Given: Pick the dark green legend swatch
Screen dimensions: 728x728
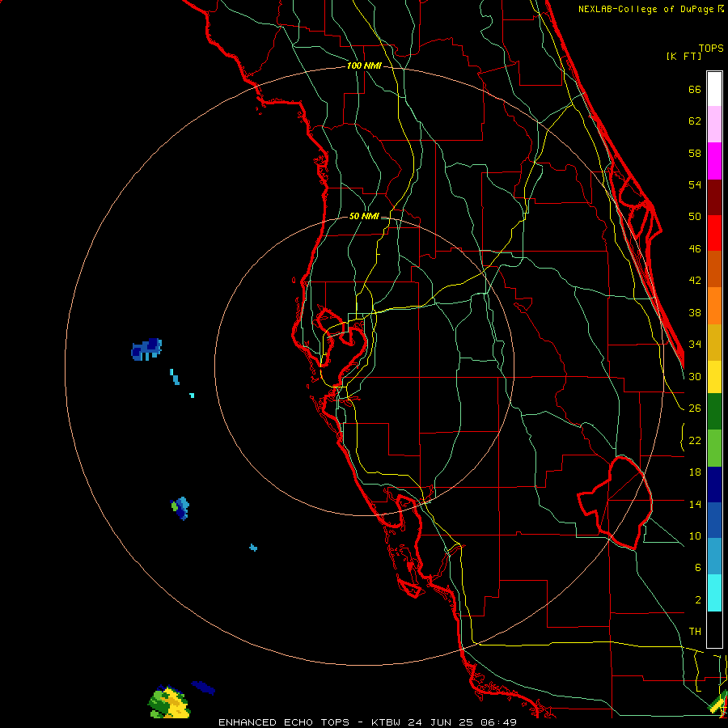Looking at the screenshot, I should [714, 412].
